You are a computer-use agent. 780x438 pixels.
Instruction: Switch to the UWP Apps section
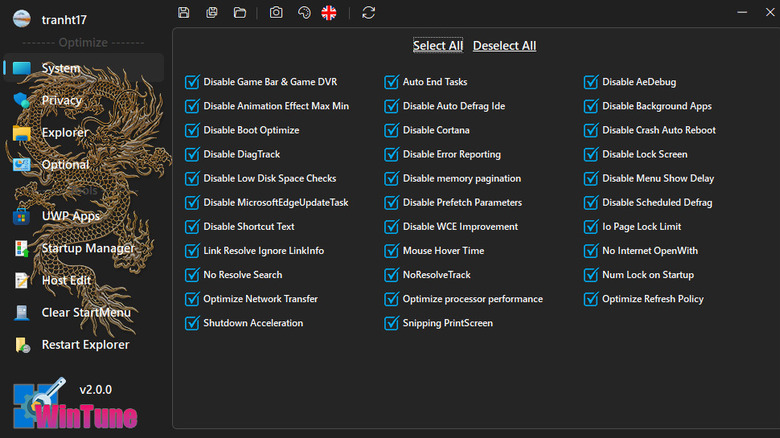pos(70,216)
